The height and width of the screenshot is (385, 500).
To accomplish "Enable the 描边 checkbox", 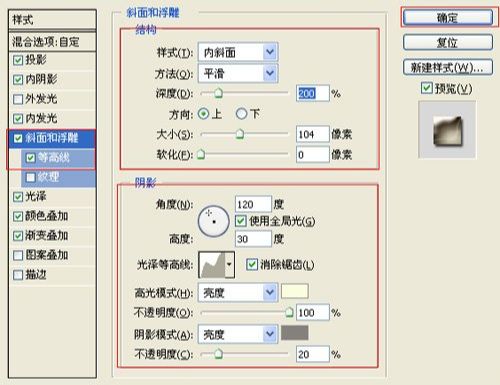I will click(x=18, y=275).
